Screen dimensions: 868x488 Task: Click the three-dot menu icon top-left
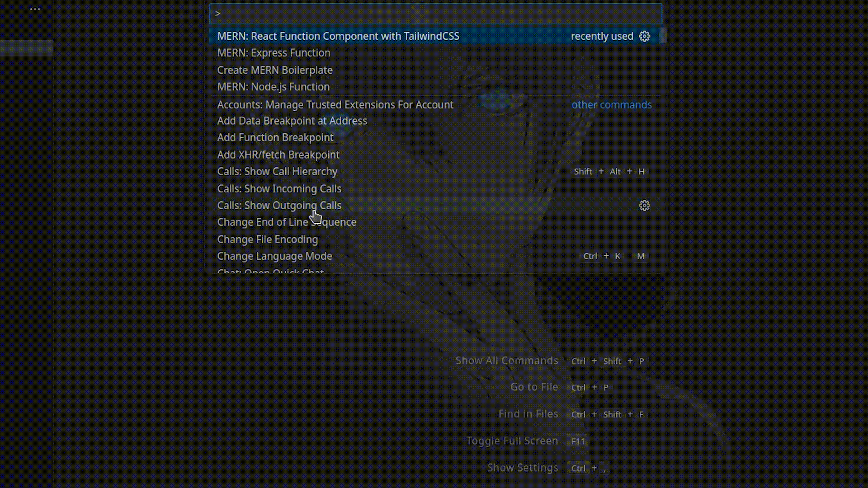tap(34, 9)
